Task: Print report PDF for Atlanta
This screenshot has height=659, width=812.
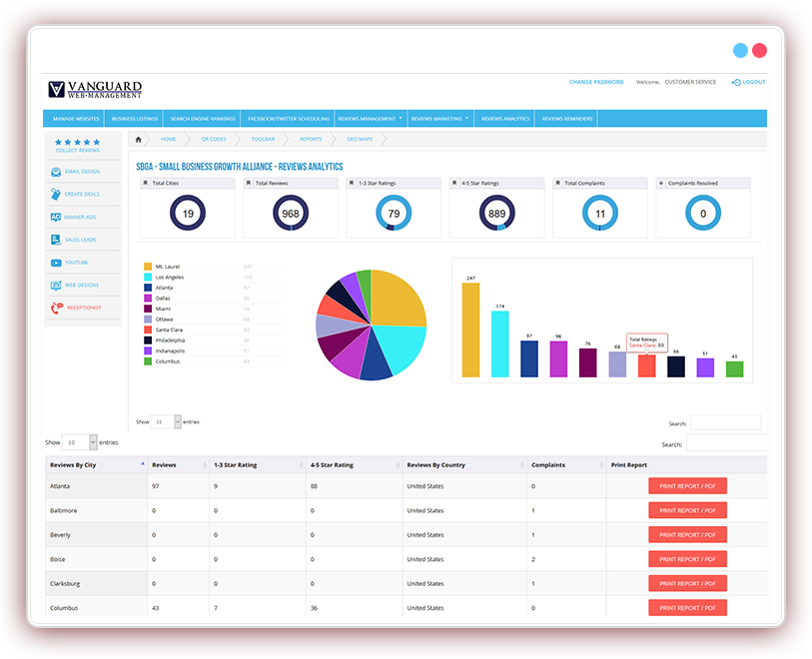Action: [687, 486]
